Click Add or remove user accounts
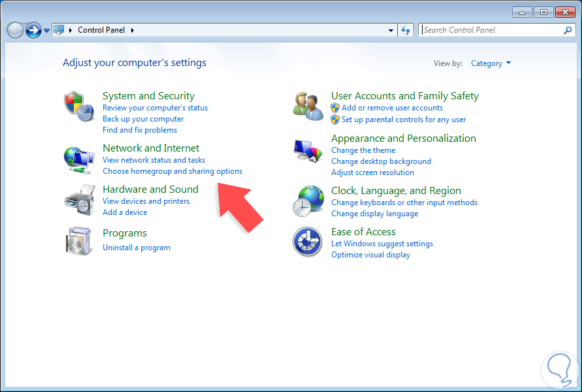This screenshot has height=392, width=582. [x=392, y=108]
